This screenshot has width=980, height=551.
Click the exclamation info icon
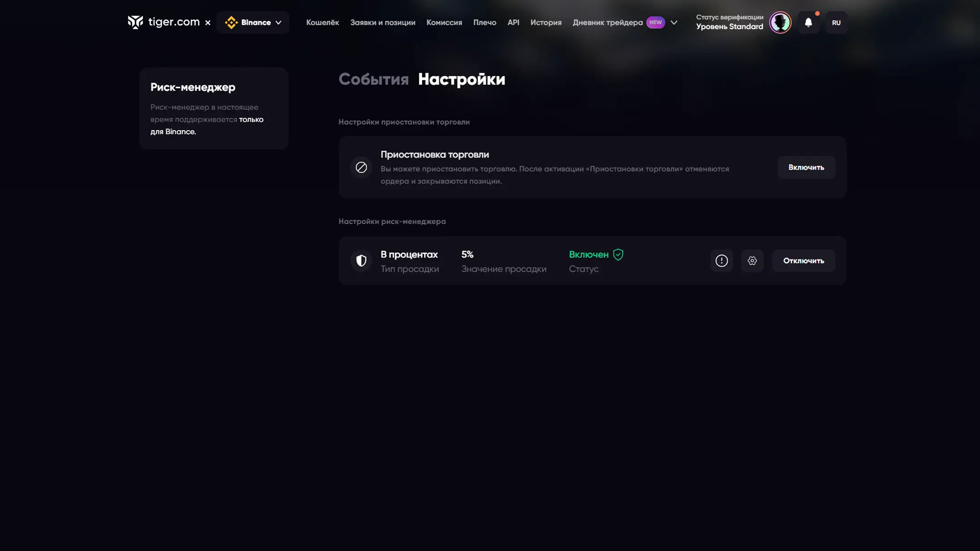point(721,261)
